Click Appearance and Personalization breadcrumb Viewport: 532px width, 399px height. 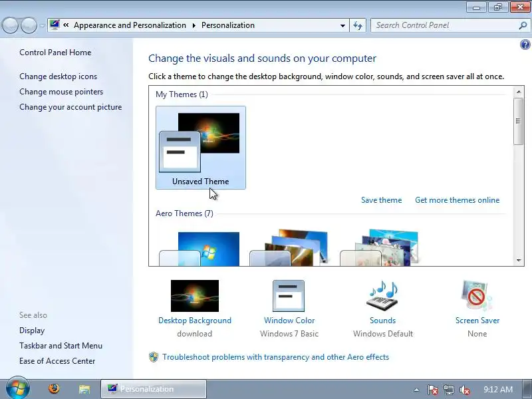[x=130, y=25]
